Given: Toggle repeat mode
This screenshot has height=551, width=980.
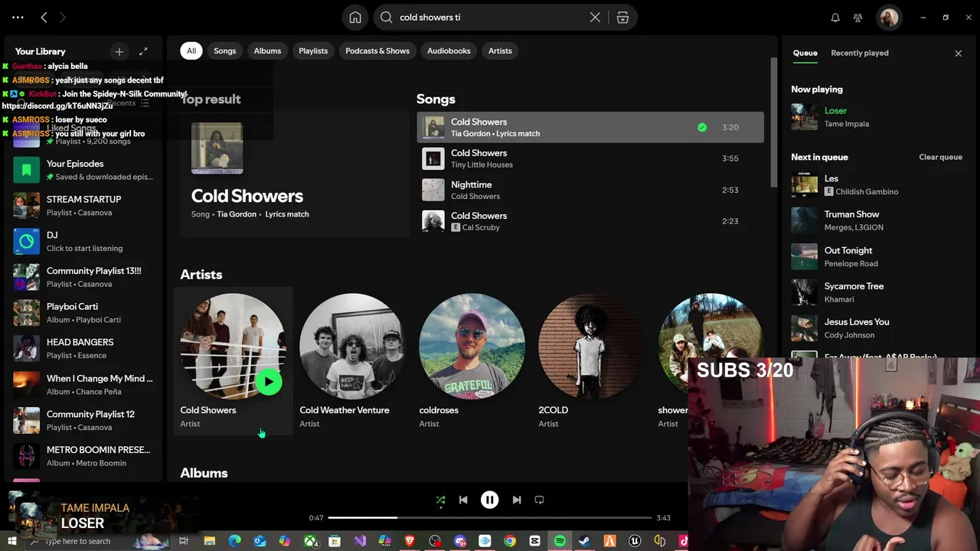Looking at the screenshot, I should point(539,500).
